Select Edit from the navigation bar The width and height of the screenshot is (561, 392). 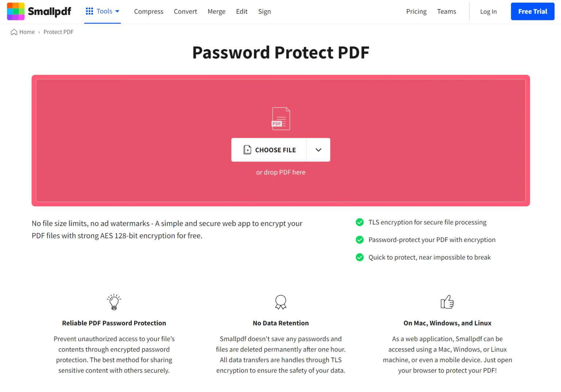tap(241, 11)
